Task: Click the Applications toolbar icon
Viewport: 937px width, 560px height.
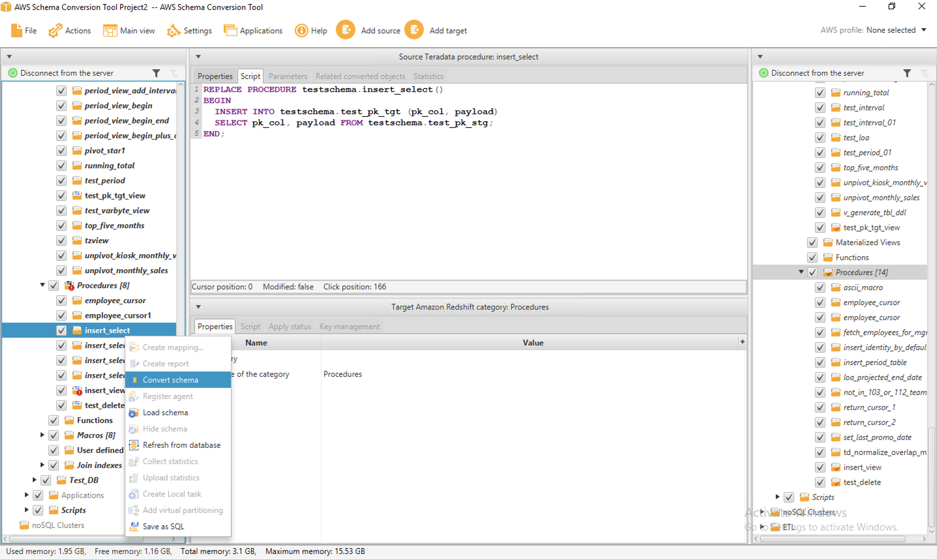Action: (x=230, y=31)
